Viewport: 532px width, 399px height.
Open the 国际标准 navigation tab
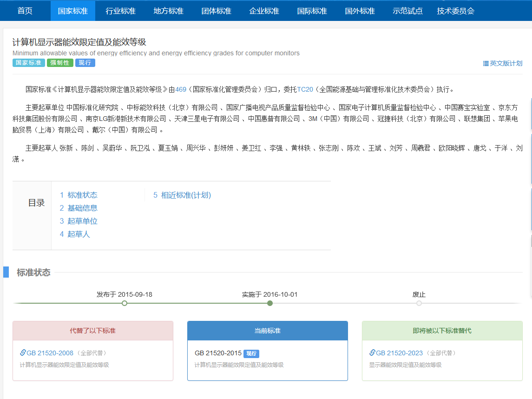coord(312,11)
